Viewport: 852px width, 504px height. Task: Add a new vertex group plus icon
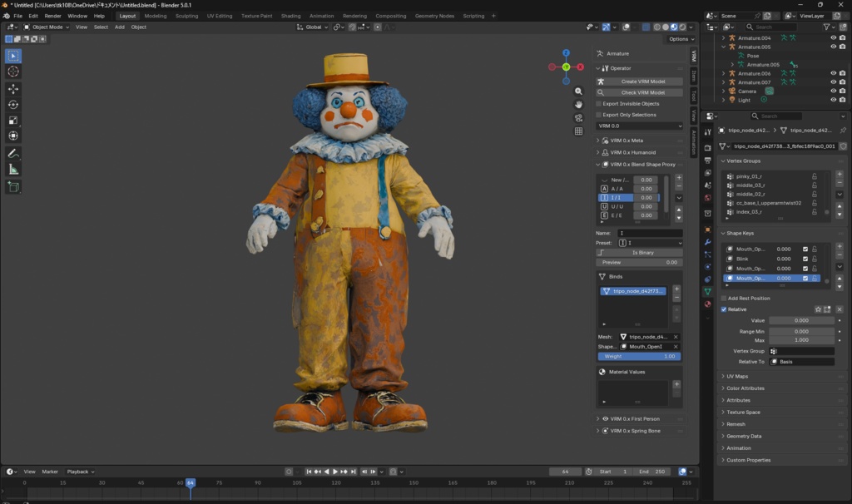[840, 175]
